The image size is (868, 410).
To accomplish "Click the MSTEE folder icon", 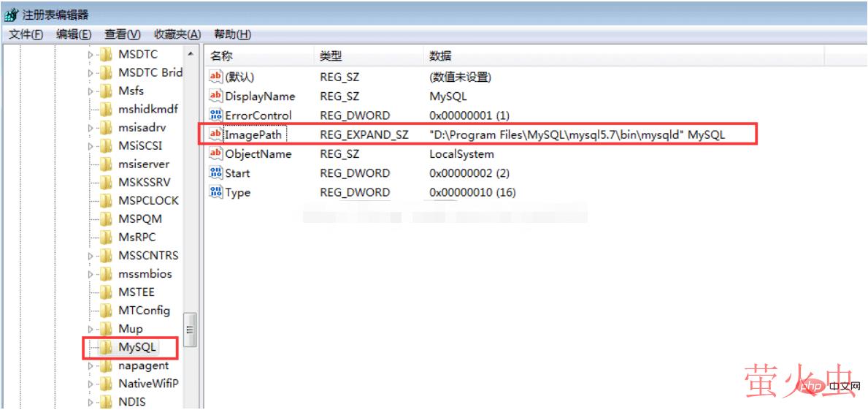I will point(106,292).
